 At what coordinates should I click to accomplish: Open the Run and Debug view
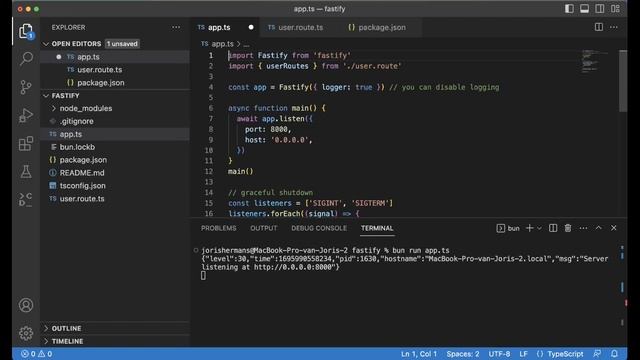[26, 115]
